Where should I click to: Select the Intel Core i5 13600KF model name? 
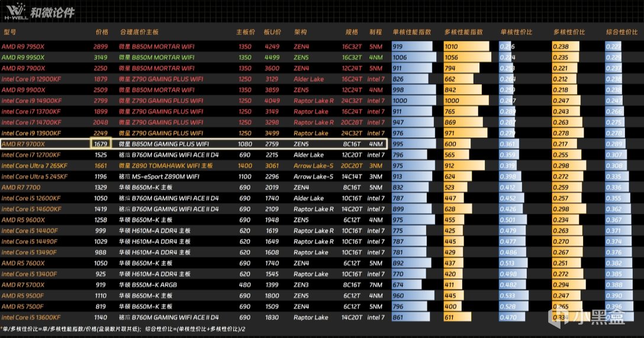point(31,317)
